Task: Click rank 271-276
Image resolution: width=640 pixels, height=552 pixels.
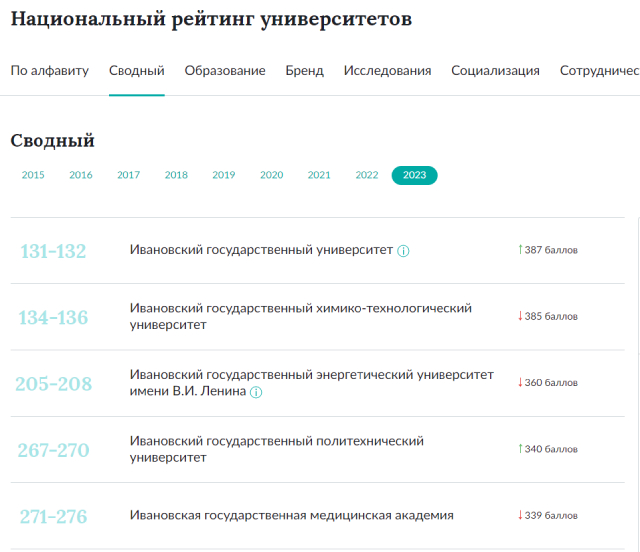Action: [x=53, y=517]
